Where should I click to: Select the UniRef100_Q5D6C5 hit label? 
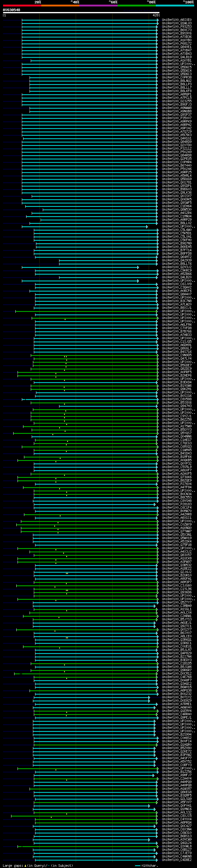point(176,67)
